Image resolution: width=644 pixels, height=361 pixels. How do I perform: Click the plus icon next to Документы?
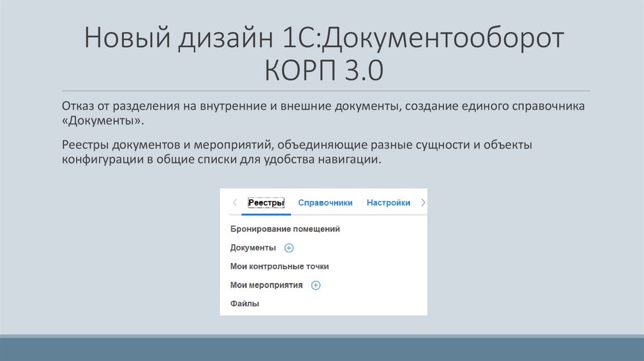tap(289, 248)
